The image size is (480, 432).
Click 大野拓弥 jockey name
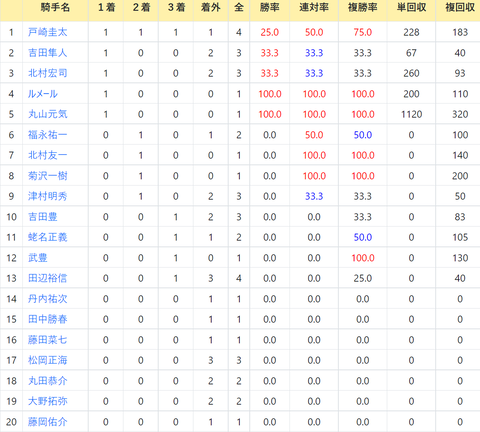pyautogui.click(x=48, y=401)
